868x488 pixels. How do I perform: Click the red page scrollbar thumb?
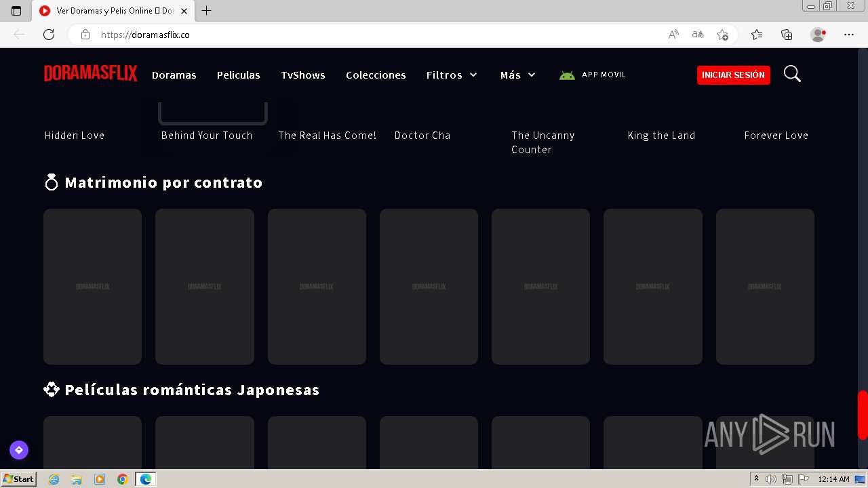click(863, 415)
